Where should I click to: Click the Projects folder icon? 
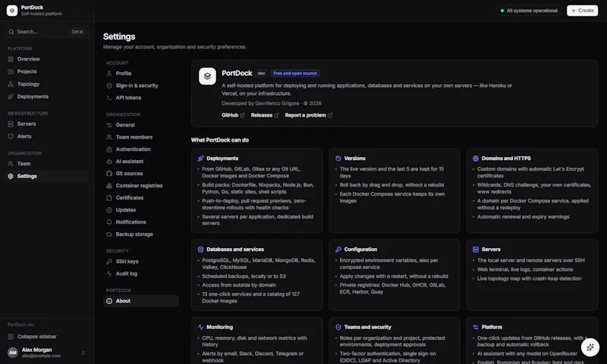click(x=11, y=71)
